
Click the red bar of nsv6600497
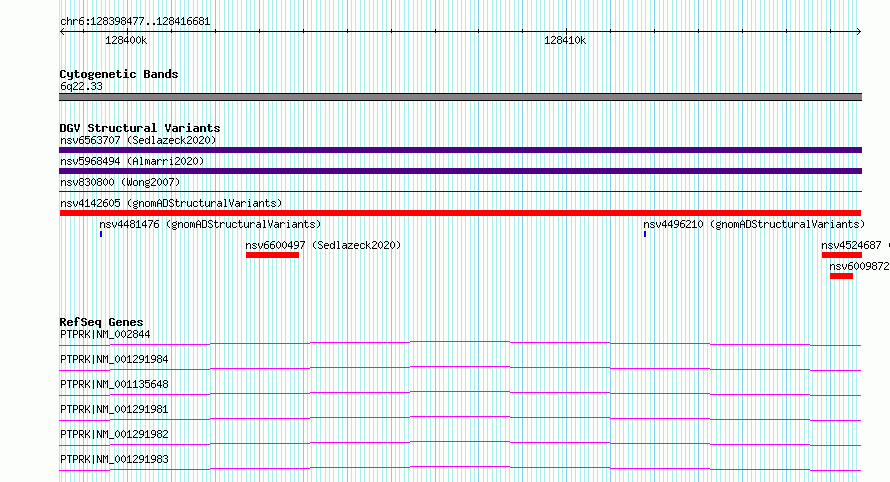(x=272, y=255)
